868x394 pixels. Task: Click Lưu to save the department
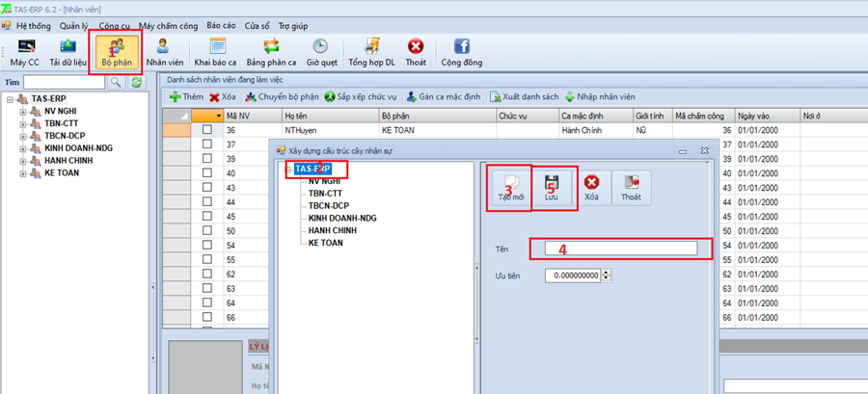click(553, 188)
